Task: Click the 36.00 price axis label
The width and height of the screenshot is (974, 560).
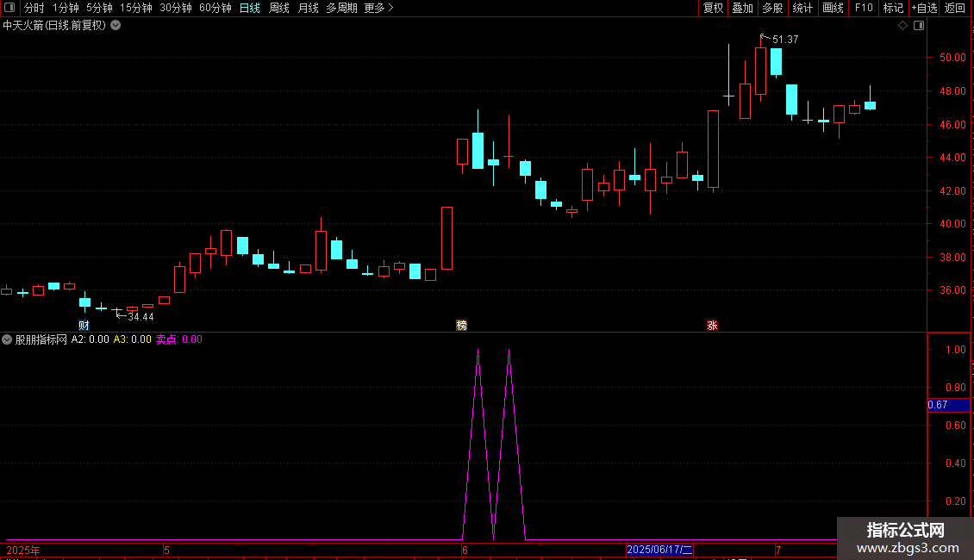Action: pyautogui.click(x=952, y=290)
